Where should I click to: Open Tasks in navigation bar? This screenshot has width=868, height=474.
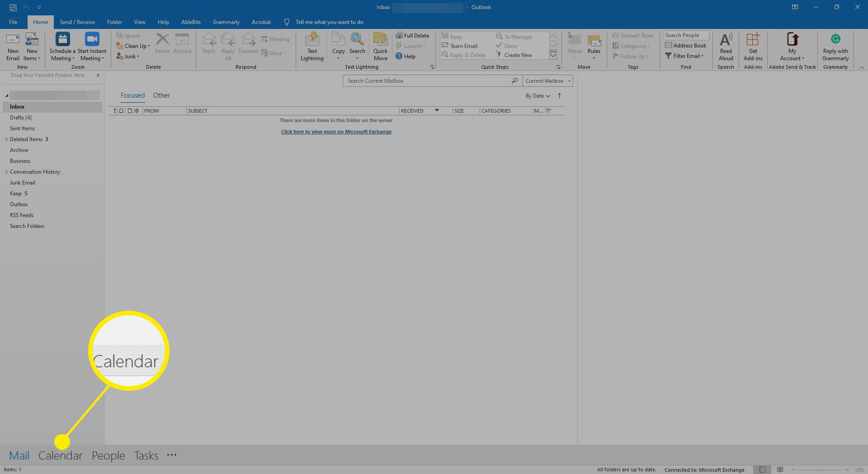(x=146, y=455)
